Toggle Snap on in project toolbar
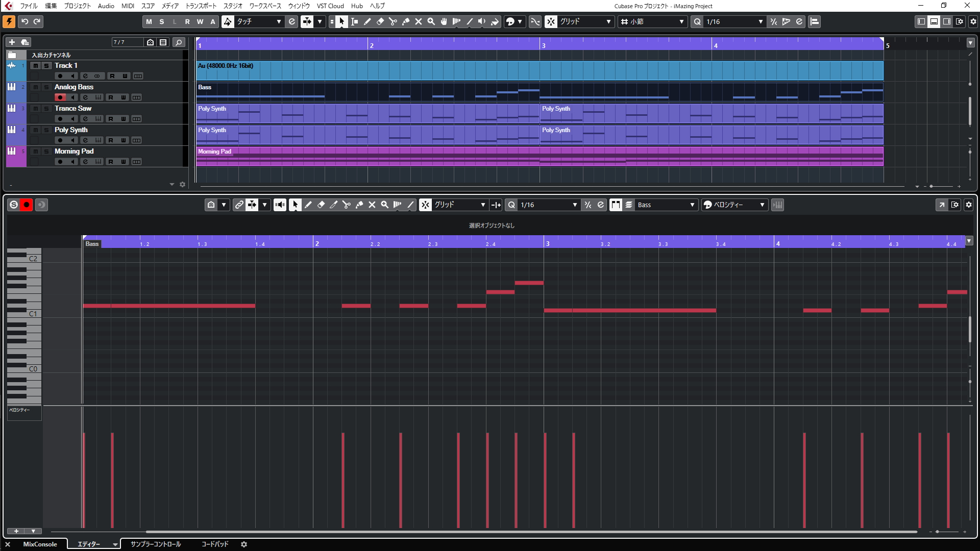This screenshot has height=551, width=980. click(551, 21)
